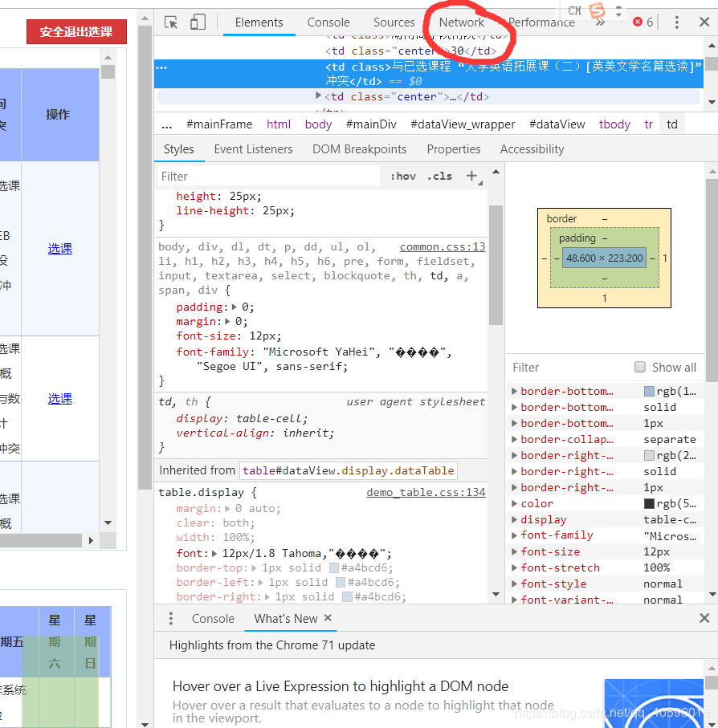Click the border-bottom-color rgb swatch

649,392
